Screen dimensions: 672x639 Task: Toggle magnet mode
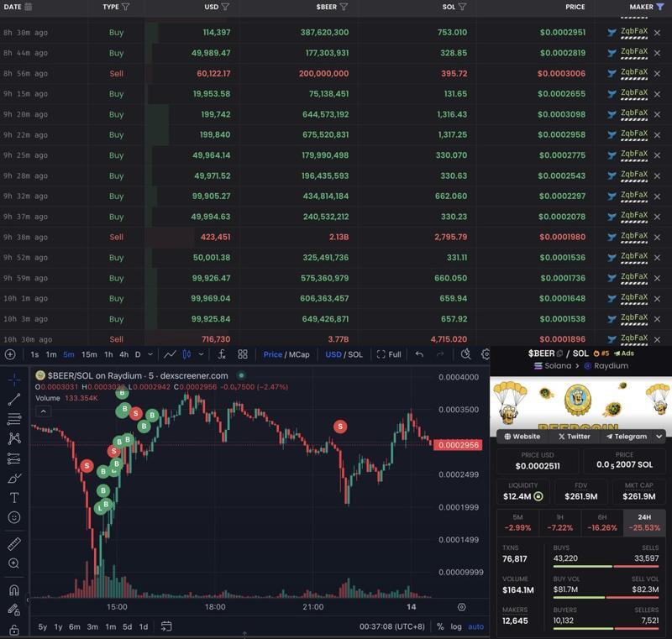pos(14,590)
